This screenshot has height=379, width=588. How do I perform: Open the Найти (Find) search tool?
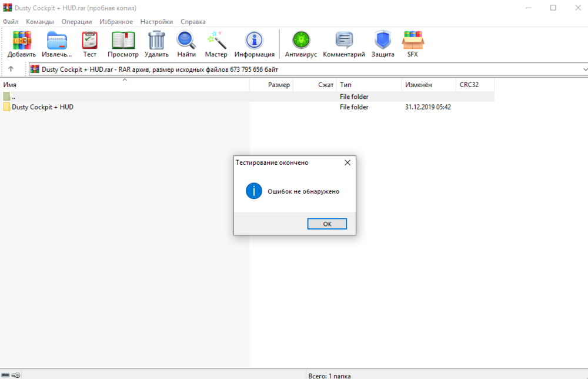(x=186, y=40)
